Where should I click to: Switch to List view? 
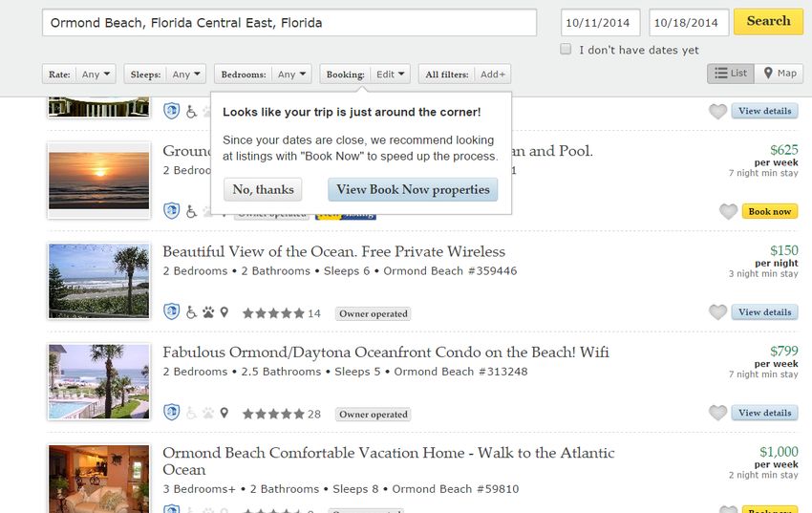point(731,74)
